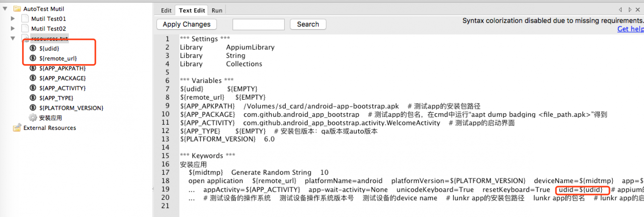Click line number 21 in gutter
The width and height of the screenshot is (644, 217).
[x=165, y=206]
